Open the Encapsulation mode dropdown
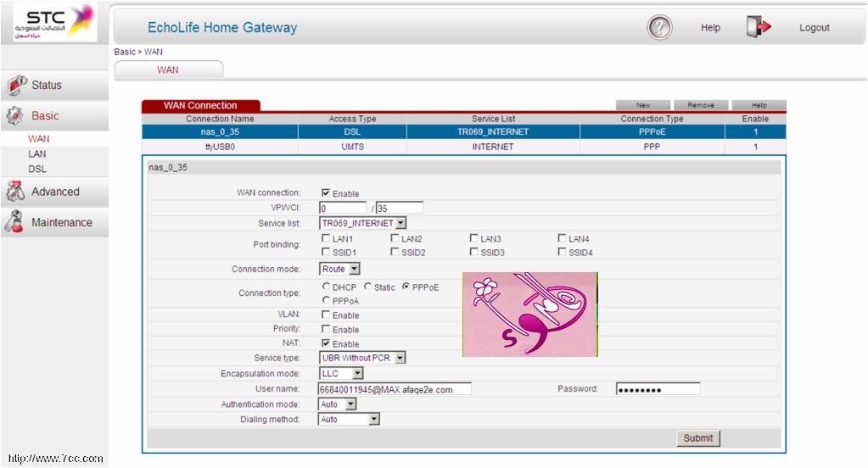Screen dimensions: 868x468 point(341,373)
